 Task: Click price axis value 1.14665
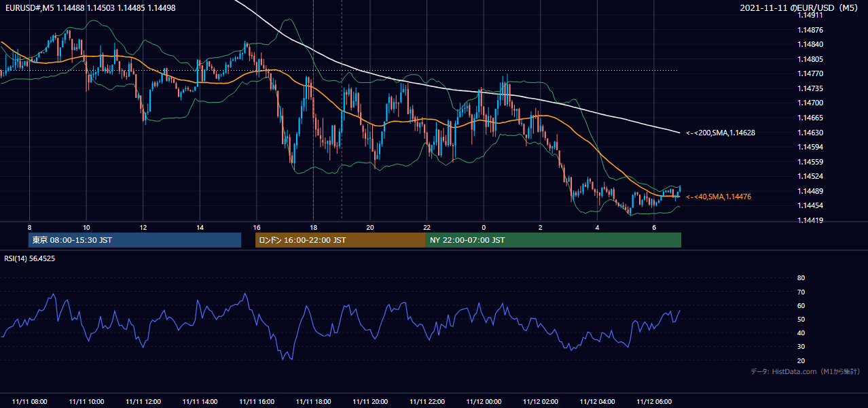coord(810,118)
